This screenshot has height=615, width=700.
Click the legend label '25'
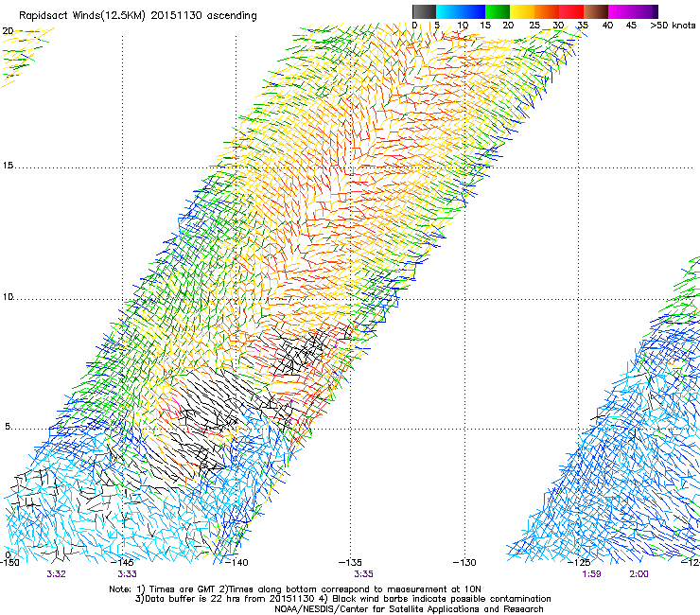(534, 26)
